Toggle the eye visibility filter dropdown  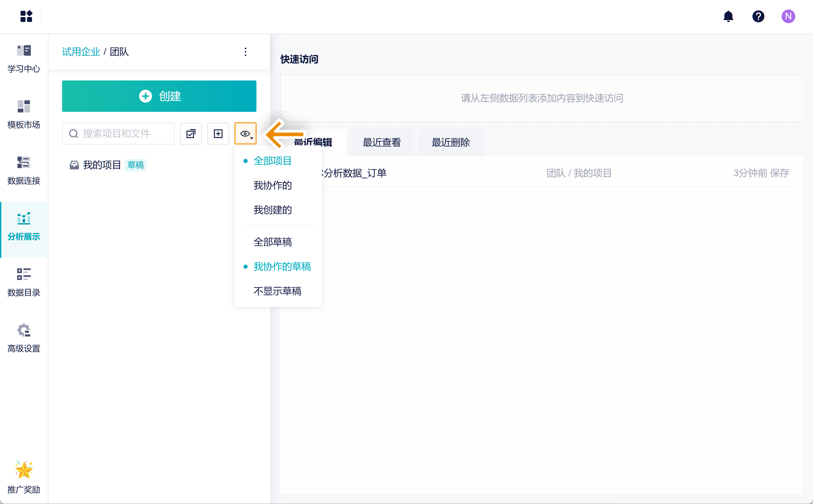click(x=246, y=134)
